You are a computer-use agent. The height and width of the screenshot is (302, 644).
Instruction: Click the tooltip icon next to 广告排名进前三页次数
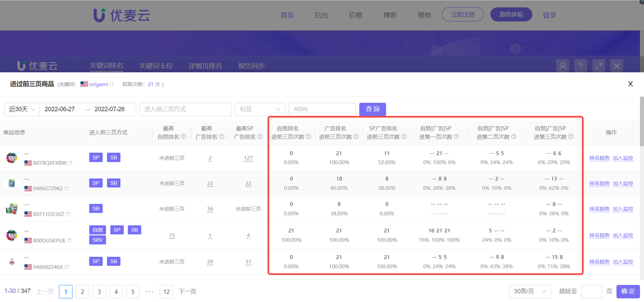356,136
